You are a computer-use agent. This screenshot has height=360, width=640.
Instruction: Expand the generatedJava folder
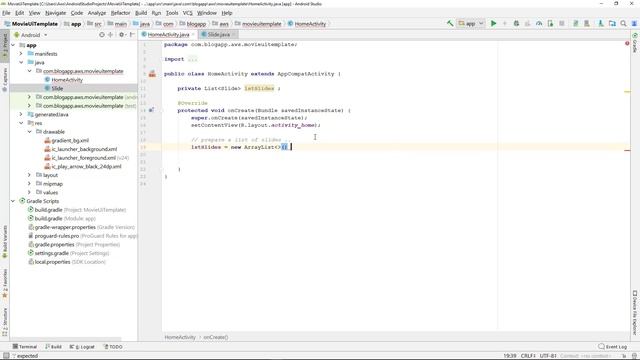(21, 115)
